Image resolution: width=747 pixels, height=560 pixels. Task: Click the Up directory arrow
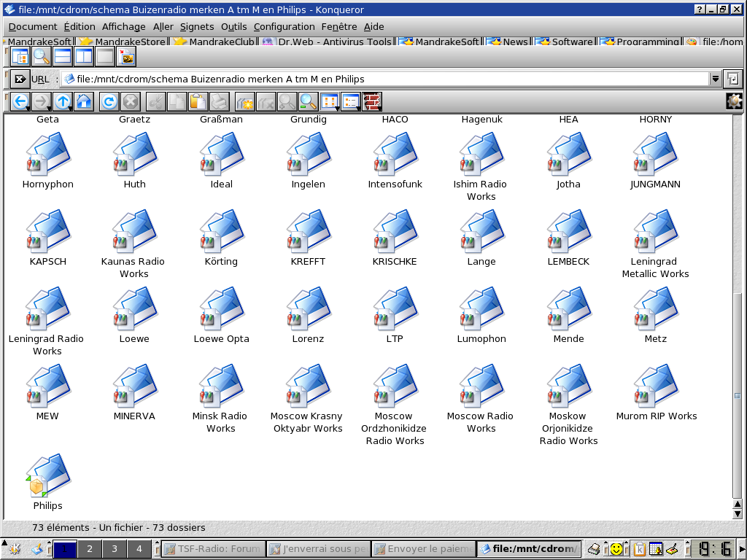[63, 101]
